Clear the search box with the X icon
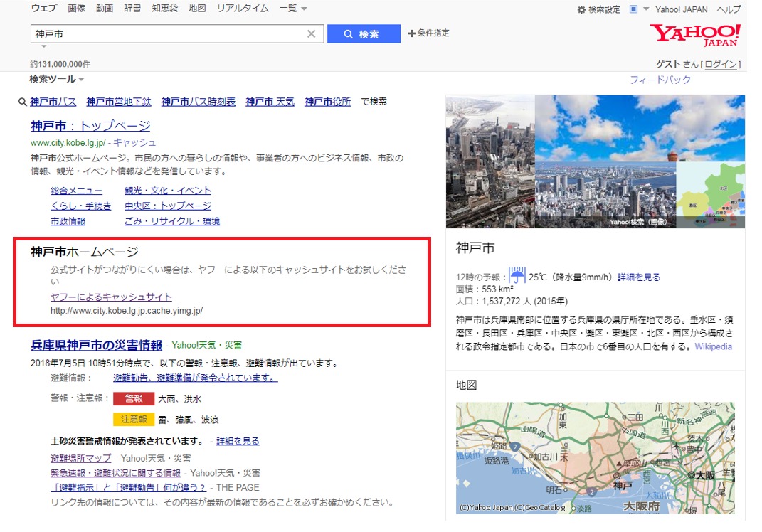 311,33
